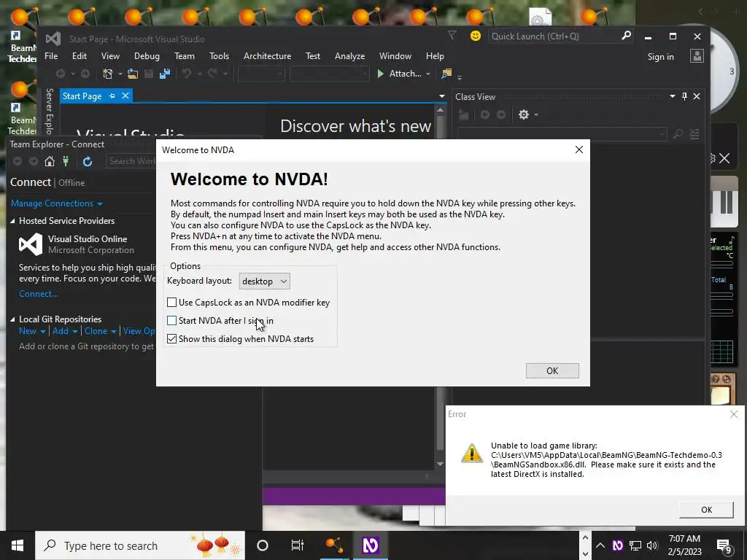This screenshot has width=747, height=560.
Task: Open the Debug menu
Action: [x=147, y=56]
